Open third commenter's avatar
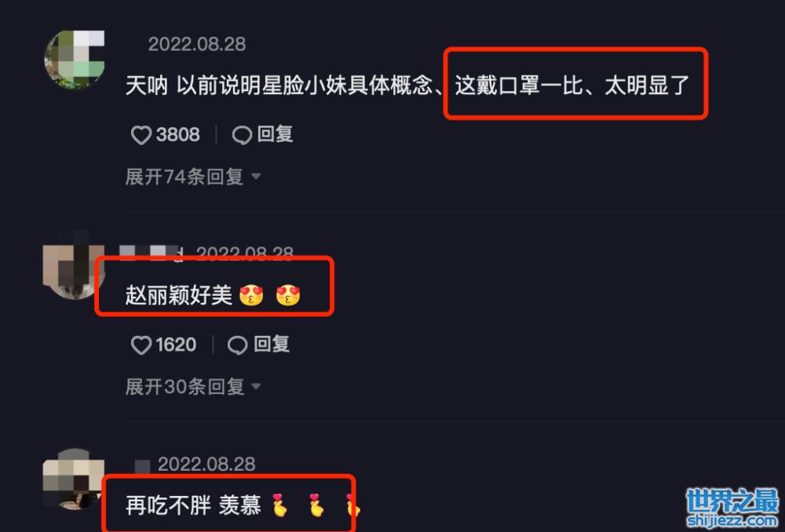 pyautogui.click(x=74, y=479)
